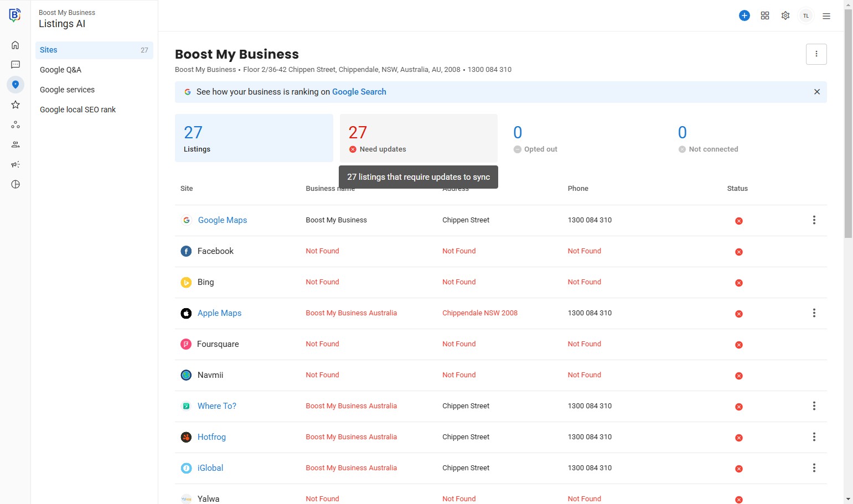Open the contacts people icon in sidebar
853x504 pixels.
[15, 144]
